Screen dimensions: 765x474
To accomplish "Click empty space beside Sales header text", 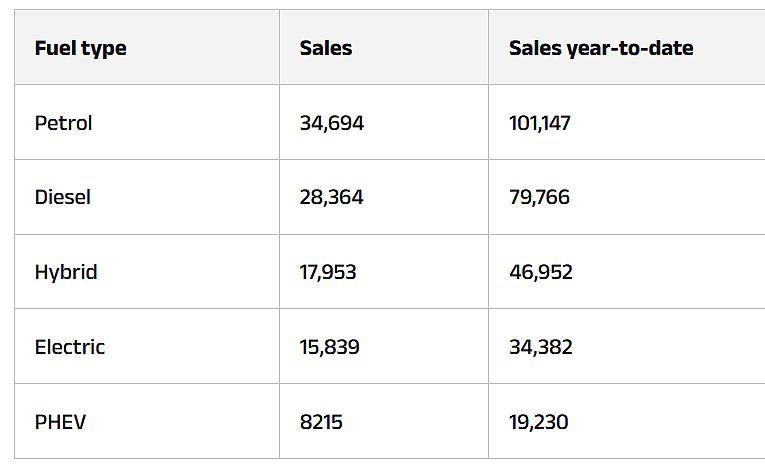I will [x=420, y=48].
